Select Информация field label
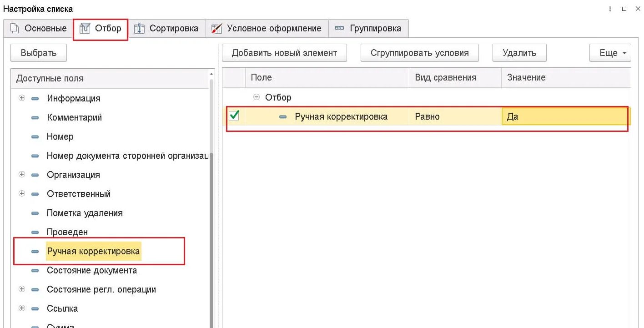The width and height of the screenshot is (644, 328). [74, 98]
